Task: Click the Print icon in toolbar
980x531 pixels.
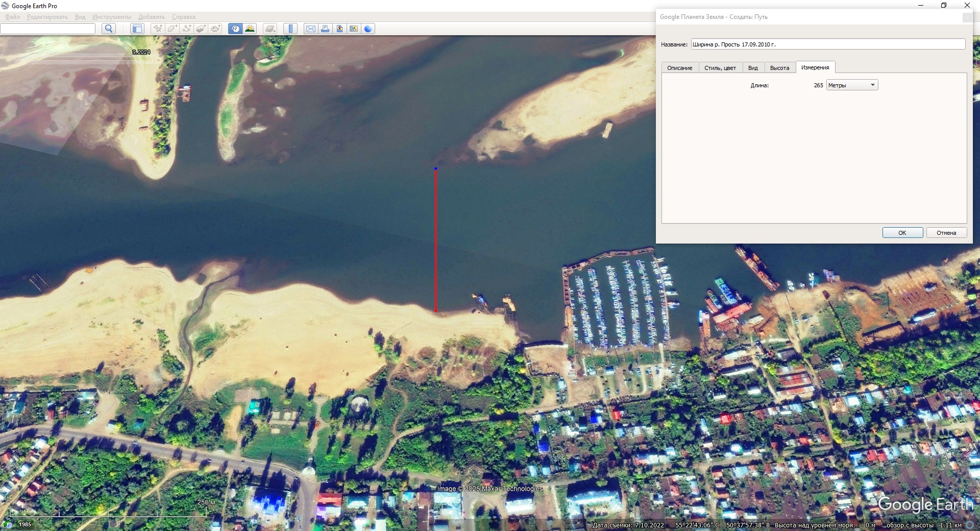Action: coord(325,29)
